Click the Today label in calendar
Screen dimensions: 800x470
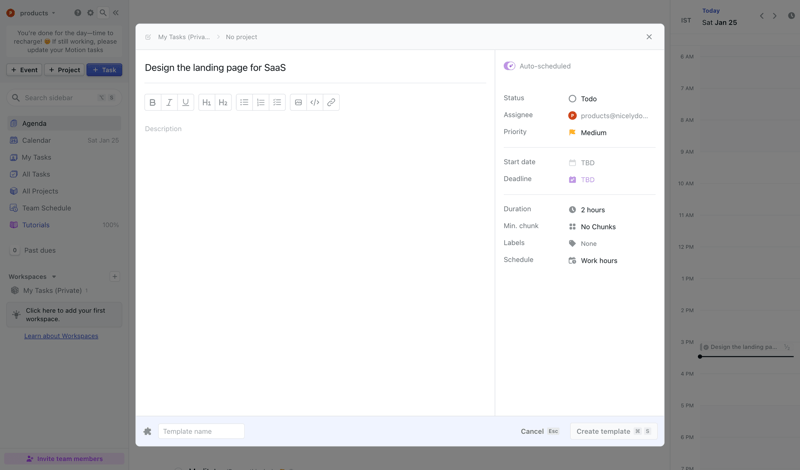click(711, 10)
